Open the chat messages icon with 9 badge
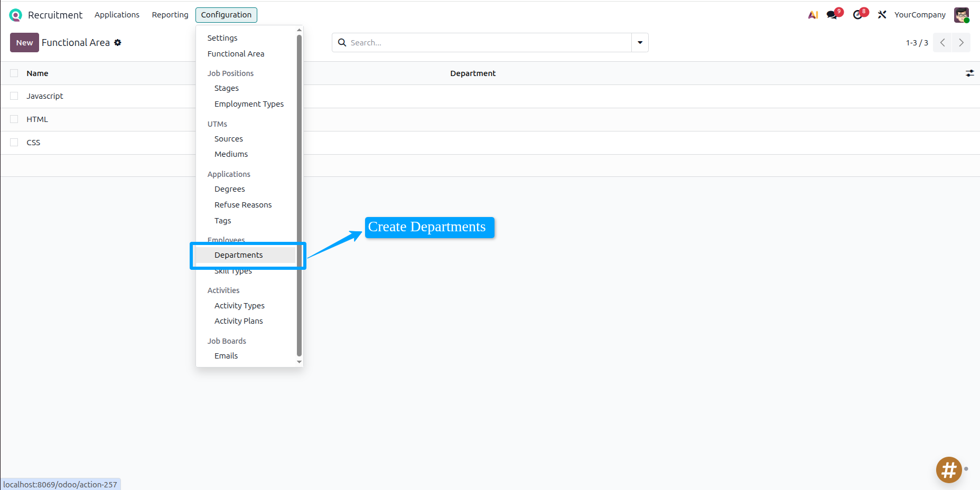Viewport: 980px width, 490px height. [x=833, y=15]
